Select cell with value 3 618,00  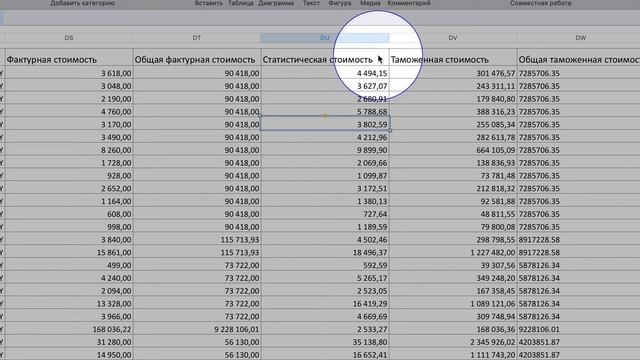(69, 73)
